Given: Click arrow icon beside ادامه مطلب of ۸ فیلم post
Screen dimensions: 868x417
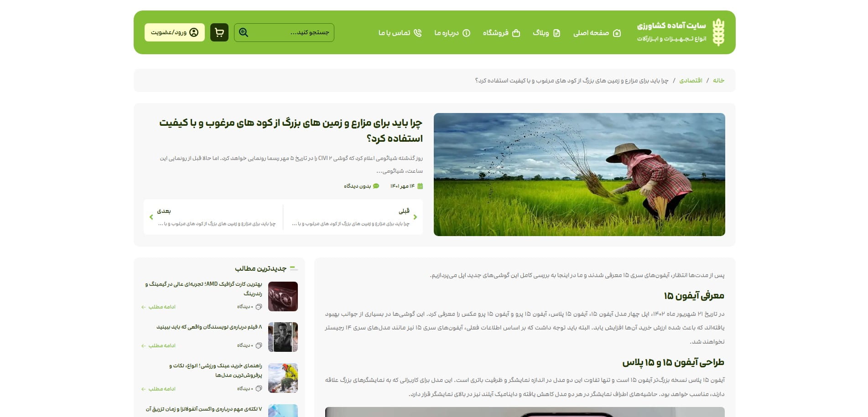Looking at the screenshot, I should 144,346.
